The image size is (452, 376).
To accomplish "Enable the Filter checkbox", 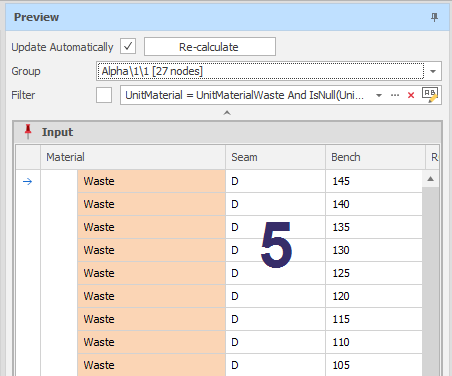I will click(x=104, y=95).
